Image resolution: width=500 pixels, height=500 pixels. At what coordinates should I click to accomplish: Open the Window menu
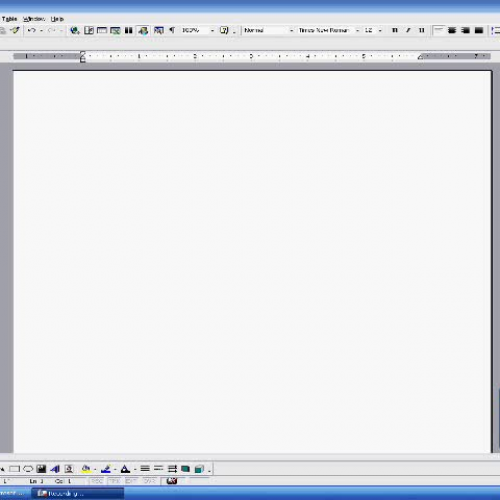34,19
